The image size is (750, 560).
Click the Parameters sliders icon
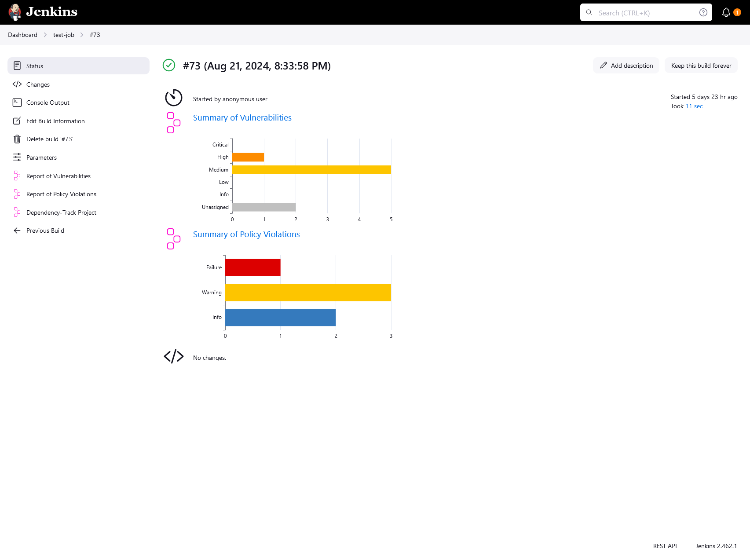click(17, 157)
